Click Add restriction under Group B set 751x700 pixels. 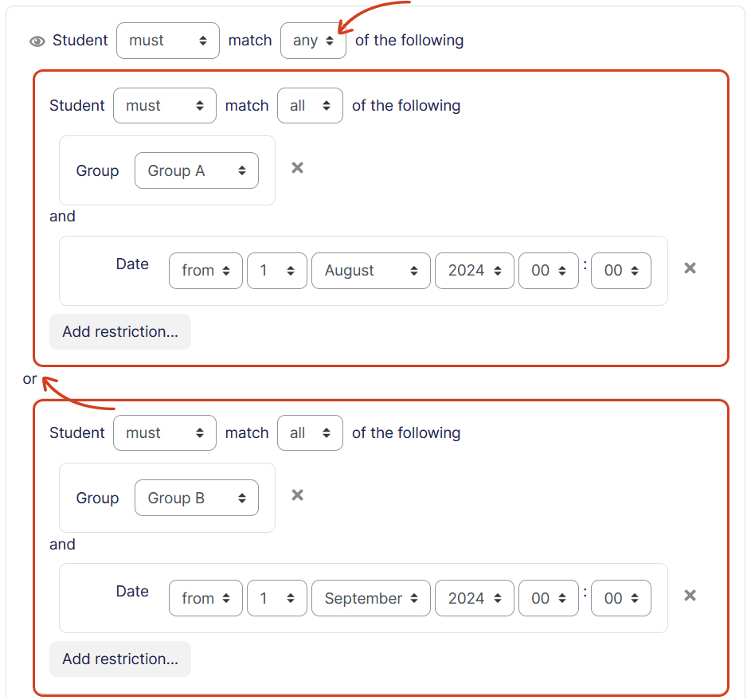[120, 659]
